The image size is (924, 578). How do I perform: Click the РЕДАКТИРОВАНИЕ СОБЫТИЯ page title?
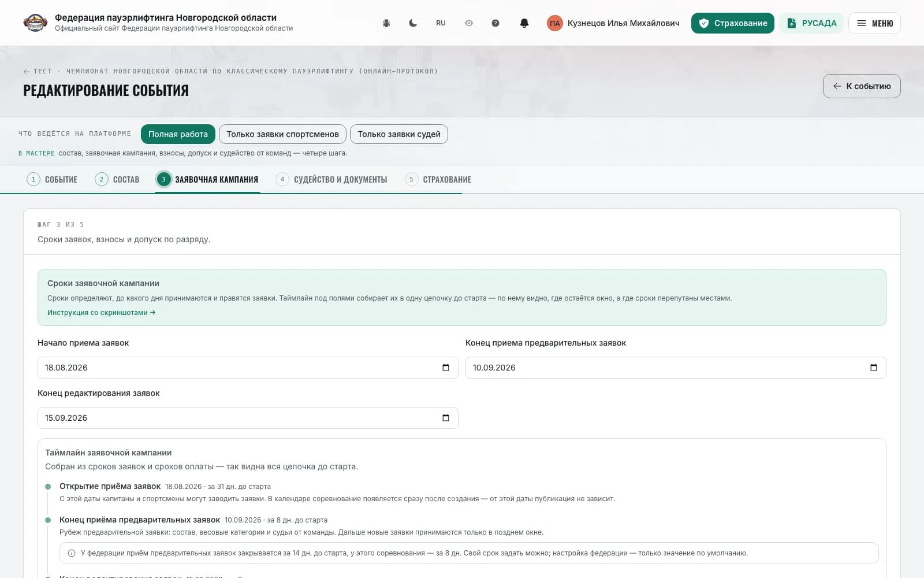pyautogui.click(x=106, y=91)
